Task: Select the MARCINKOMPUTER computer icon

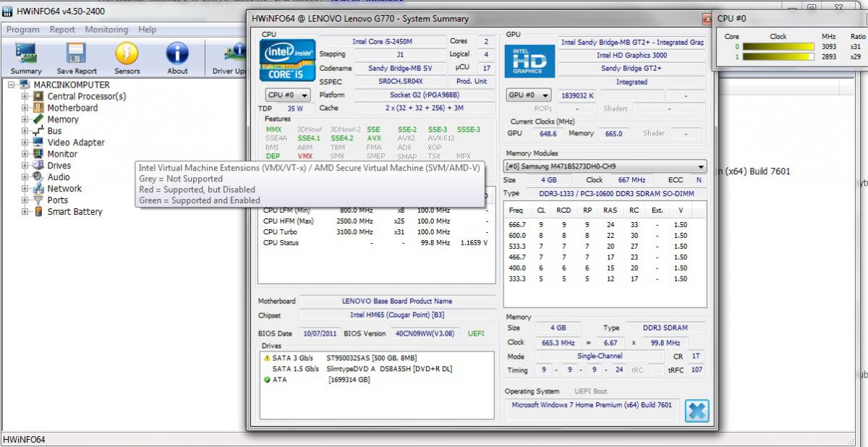Action: tap(26, 85)
